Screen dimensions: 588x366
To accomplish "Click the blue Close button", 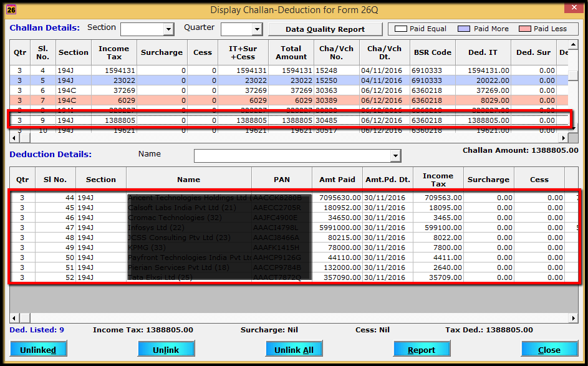I will point(549,349).
